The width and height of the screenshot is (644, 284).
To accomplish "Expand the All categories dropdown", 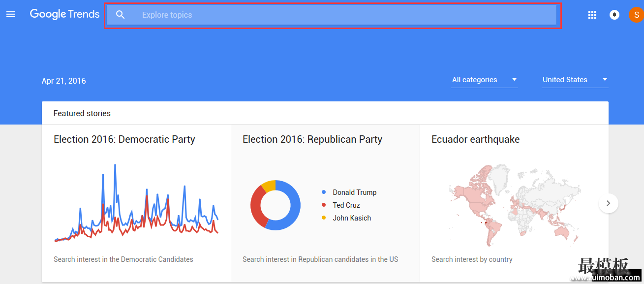I will [485, 80].
